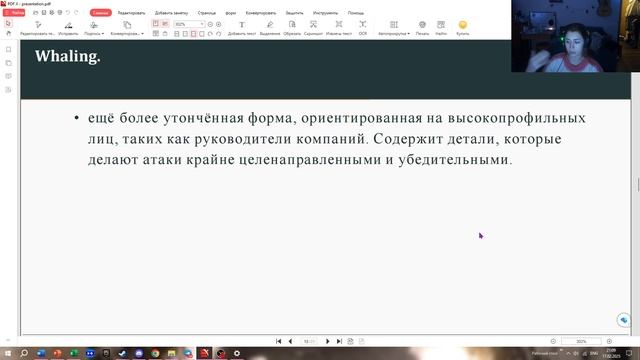Click bottom status bar zoom out button

coord(553,341)
